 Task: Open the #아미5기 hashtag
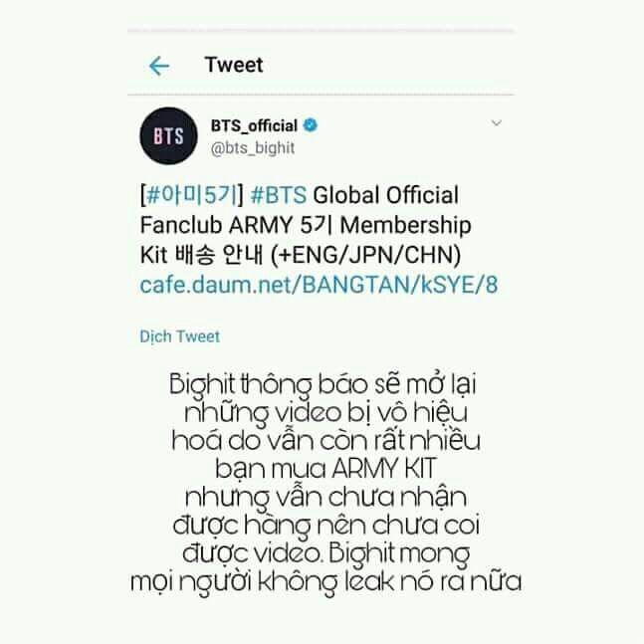[x=192, y=195]
